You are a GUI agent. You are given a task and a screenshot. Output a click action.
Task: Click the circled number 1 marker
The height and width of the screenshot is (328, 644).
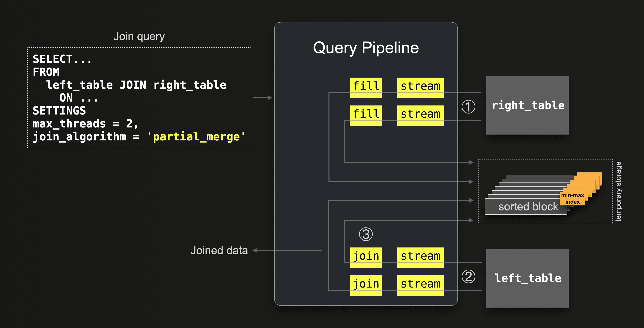[x=468, y=107]
